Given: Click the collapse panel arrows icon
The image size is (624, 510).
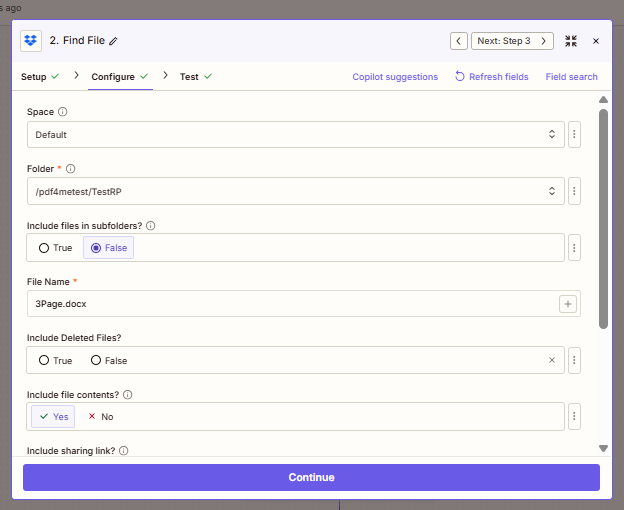Looking at the screenshot, I should pos(571,41).
